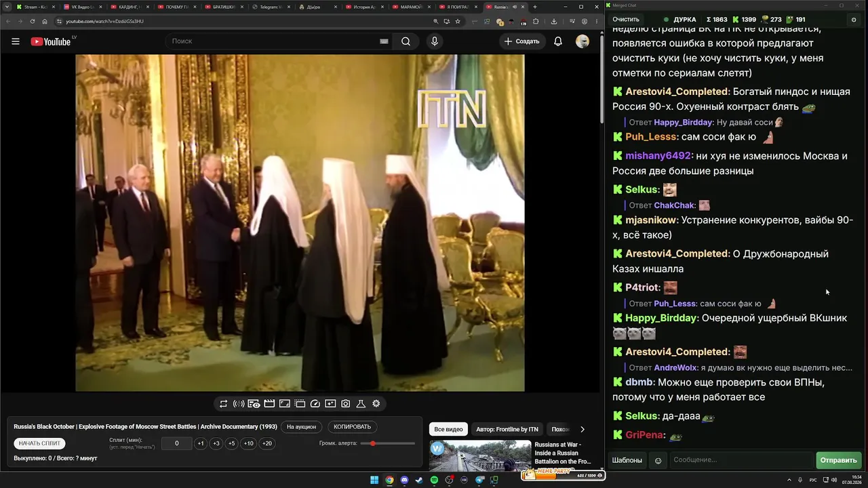Click the picture-in-picture frame icon in toolbar
The width and height of the screenshot is (868, 488).
click(x=285, y=404)
